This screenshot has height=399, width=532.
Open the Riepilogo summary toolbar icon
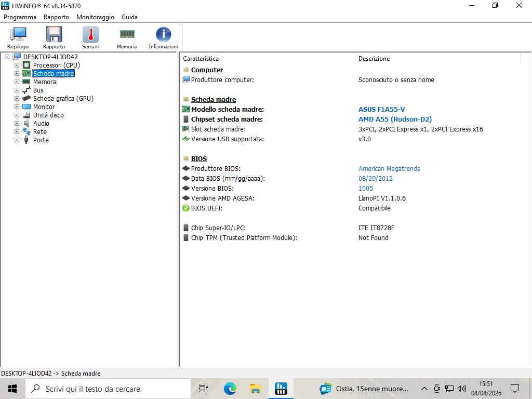(x=18, y=37)
